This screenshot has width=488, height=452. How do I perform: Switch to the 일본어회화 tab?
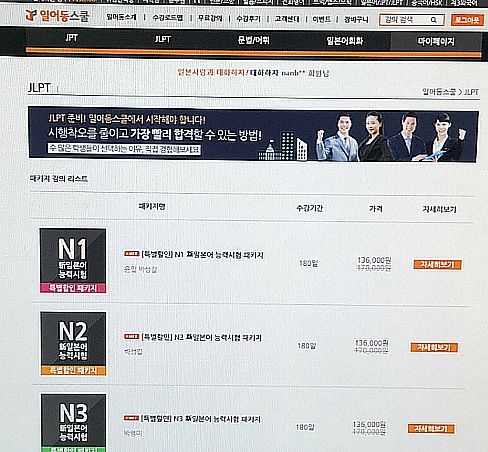tap(344, 41)
